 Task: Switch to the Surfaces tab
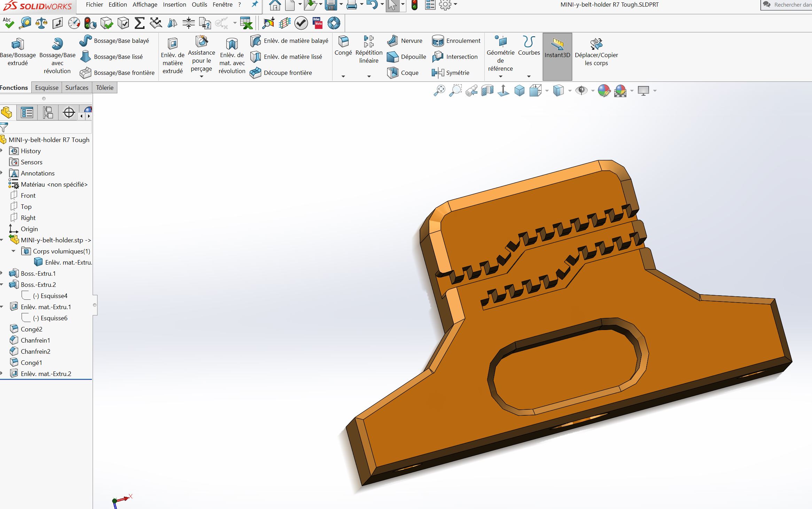pos(77,88)
